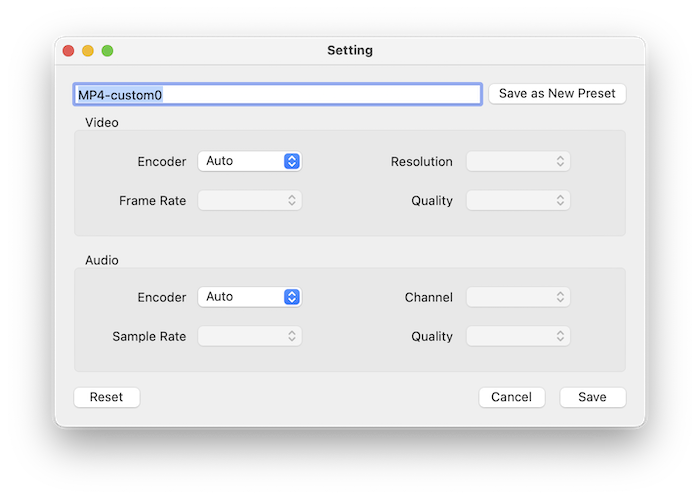Screen dimensions: 700x499
Task: Open the Audio Channel dropdown
Action: point(518,297)
